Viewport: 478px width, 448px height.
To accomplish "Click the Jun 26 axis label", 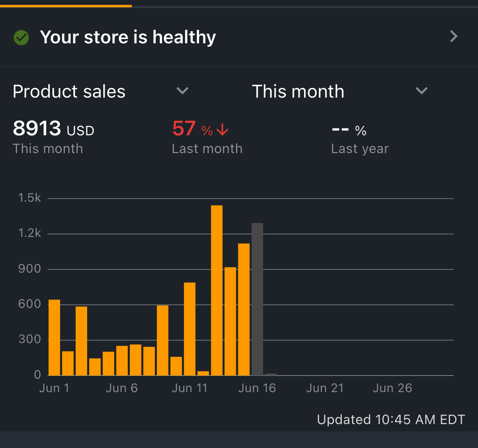I will (x=392, y=388).
